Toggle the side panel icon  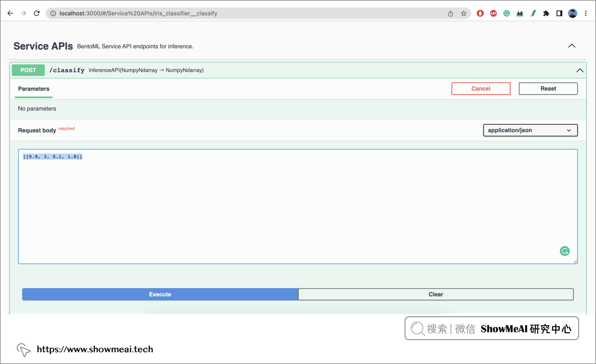tap(559, 13)
